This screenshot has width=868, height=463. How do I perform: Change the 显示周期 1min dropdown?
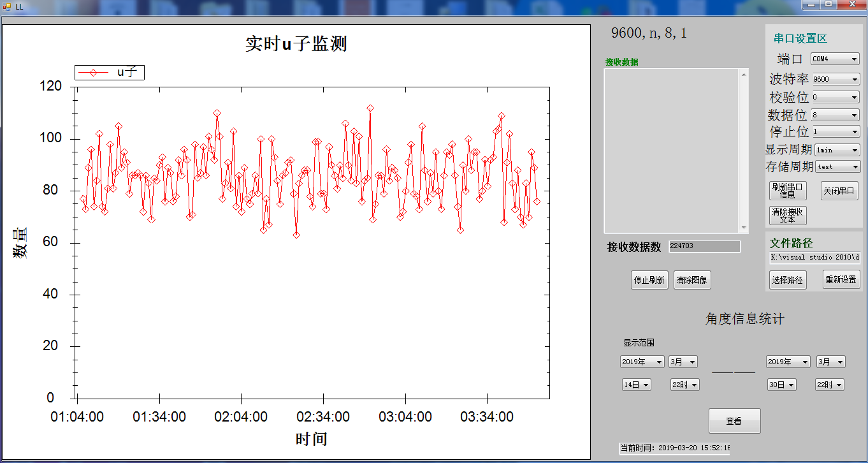click(x=837, y=150)
